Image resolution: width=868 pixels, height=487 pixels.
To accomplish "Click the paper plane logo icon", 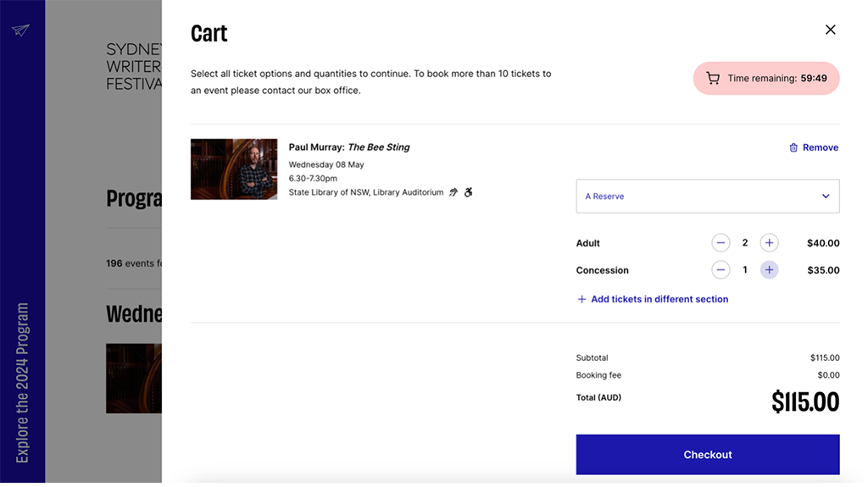I will pyautogui.click(x=21, y=30).
